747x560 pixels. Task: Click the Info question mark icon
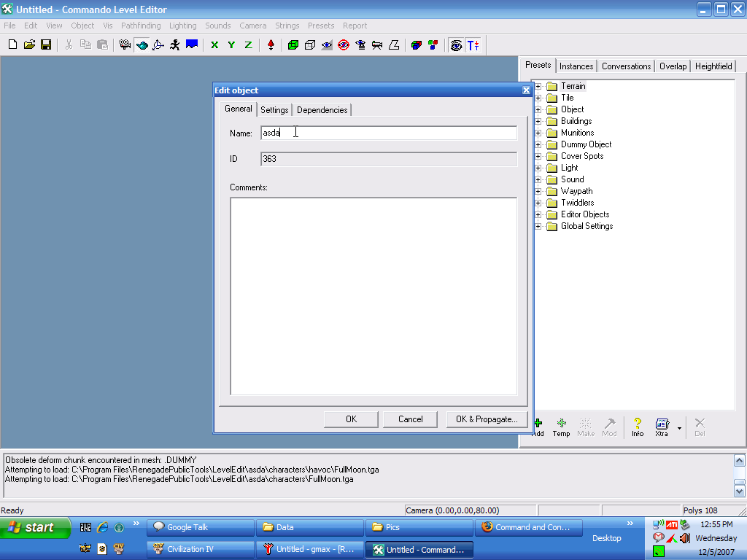click(638, 426)
